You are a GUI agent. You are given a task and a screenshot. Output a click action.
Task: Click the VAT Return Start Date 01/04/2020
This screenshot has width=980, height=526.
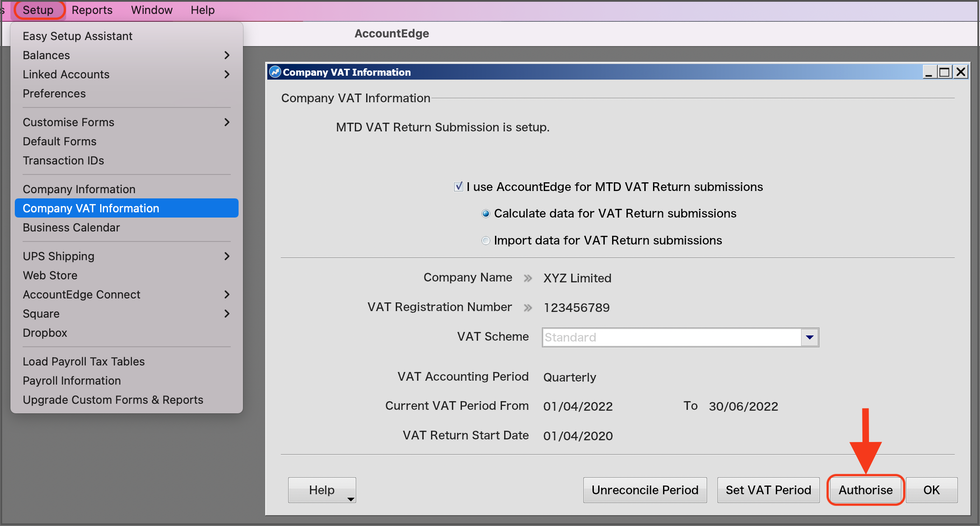point(578,436)
